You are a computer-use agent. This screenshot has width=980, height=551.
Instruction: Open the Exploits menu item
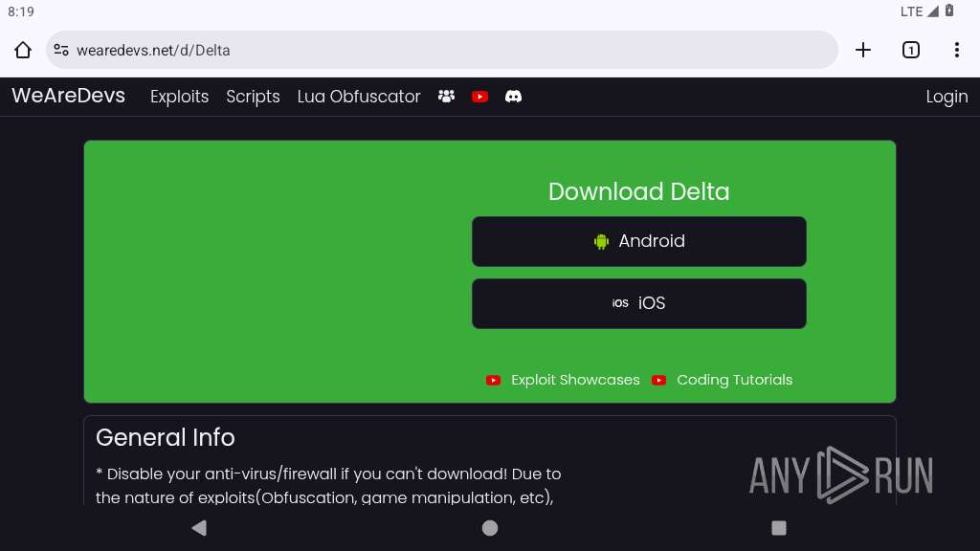(x=179, y=97)
